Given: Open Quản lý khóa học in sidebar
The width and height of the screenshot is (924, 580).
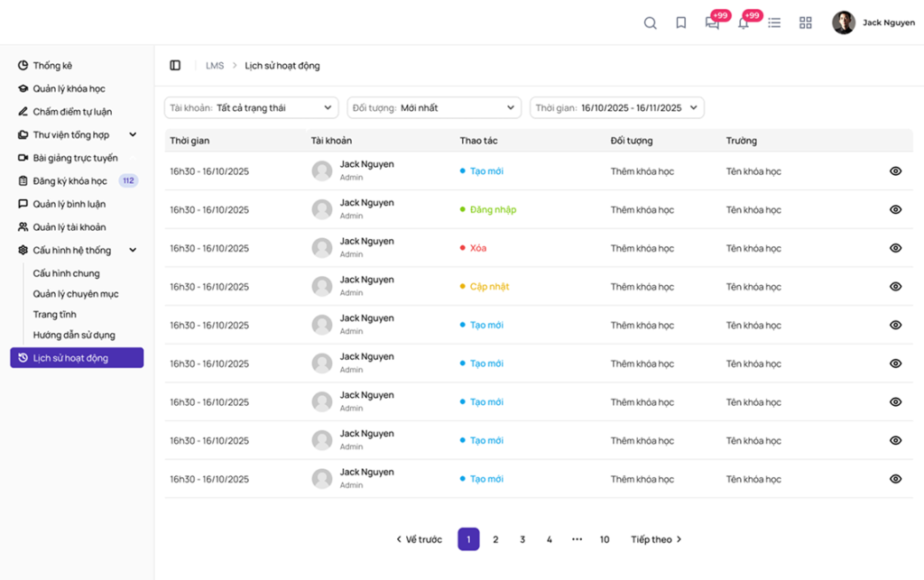Looking at the screenshot, I should click(69, 89).
